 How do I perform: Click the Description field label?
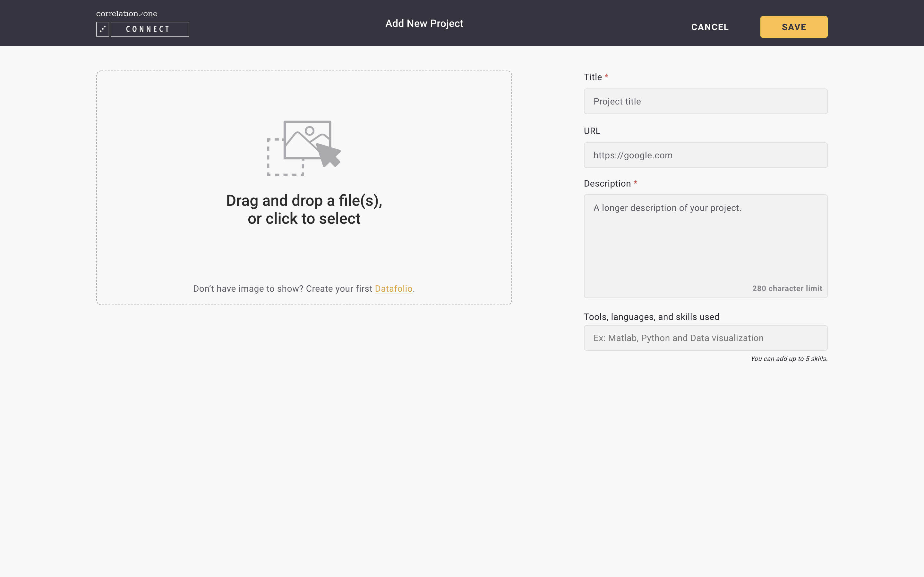607,184
